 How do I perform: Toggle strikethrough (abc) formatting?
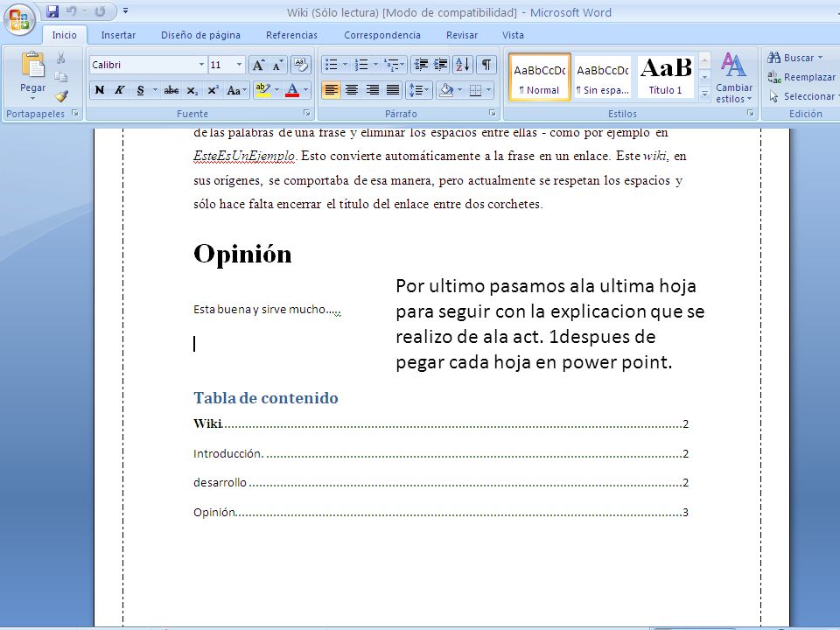[x=171, y=90]
